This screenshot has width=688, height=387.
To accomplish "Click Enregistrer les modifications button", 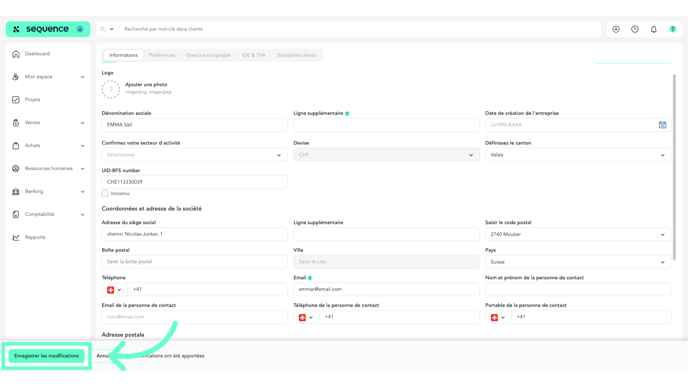I will pos(47,356).
